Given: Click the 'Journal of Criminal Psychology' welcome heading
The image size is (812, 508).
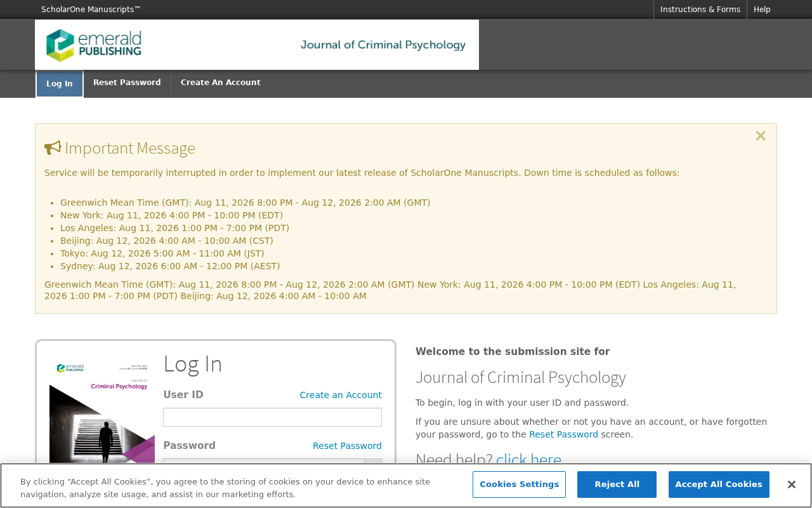Looking at the screenshot, I should click(x=521, y=377).
